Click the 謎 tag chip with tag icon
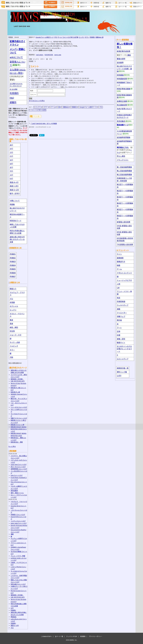 click(x=58, y=107)
